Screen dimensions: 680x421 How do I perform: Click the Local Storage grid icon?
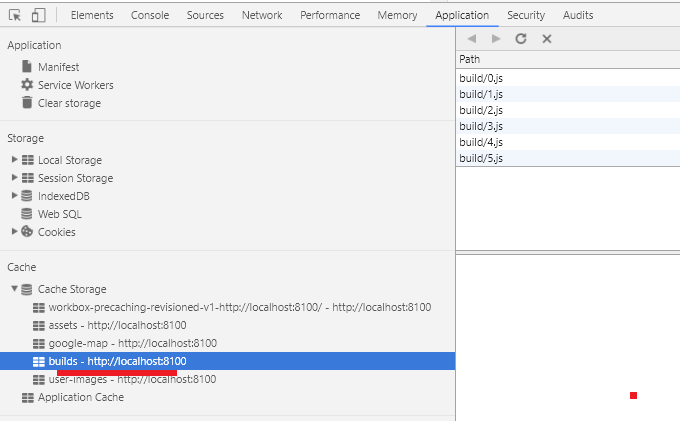[28, 160]
